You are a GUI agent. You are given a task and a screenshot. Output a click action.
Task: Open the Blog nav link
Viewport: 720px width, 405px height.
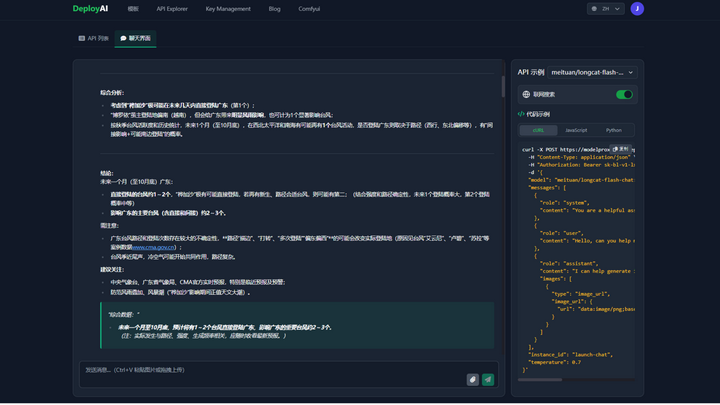click(x=275, y=9)
